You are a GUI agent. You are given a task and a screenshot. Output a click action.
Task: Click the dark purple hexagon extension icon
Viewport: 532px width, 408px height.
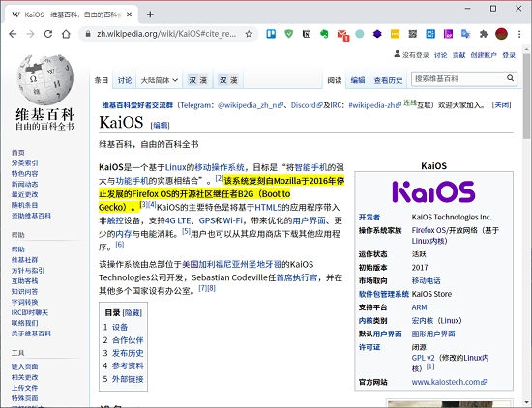tap(377, 34)
